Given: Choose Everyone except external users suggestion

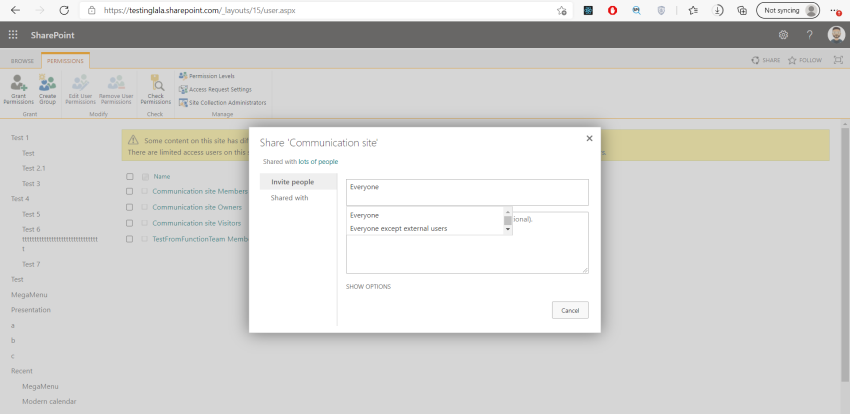Looking at the screenshot, I should [x=426, y=229].
